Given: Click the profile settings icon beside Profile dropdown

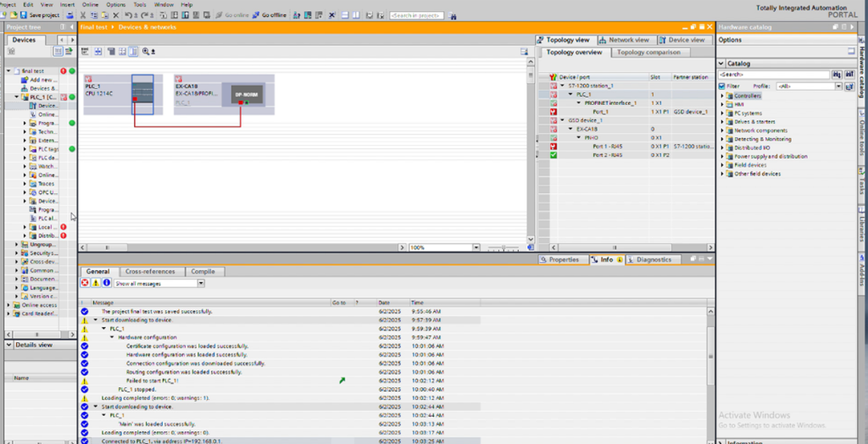Looking at the screenshot, I should point(849,86).
